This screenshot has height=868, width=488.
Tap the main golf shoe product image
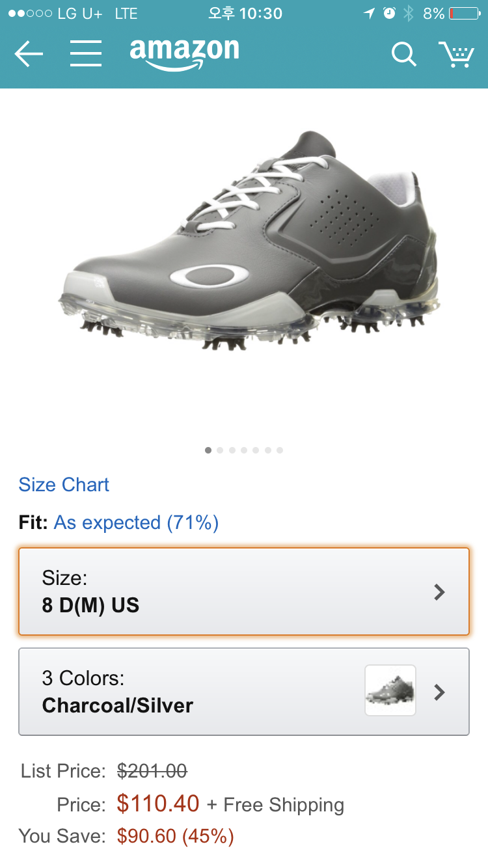[x=251, y=241]
